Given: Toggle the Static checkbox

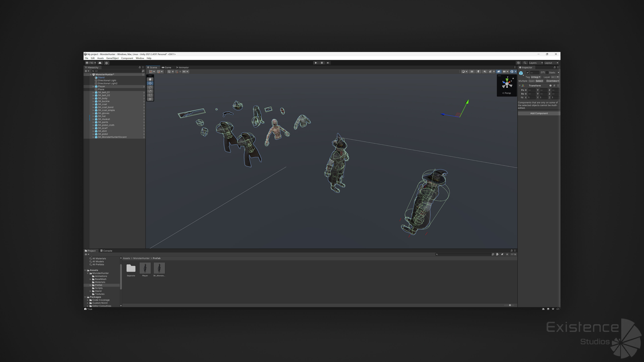Looking at the screenshot, I should point(547,73).
